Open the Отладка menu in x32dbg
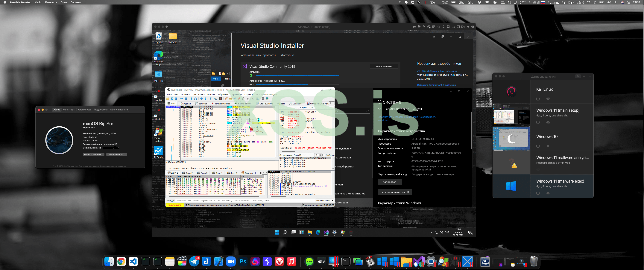644x270 pixels. tap(185, 94)
